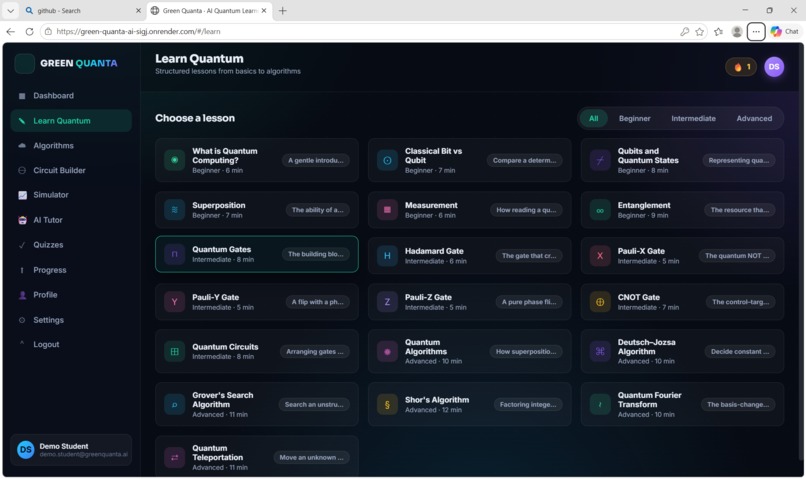Click the 'Search an unstru...' description pill

click(x=314, y=404)
